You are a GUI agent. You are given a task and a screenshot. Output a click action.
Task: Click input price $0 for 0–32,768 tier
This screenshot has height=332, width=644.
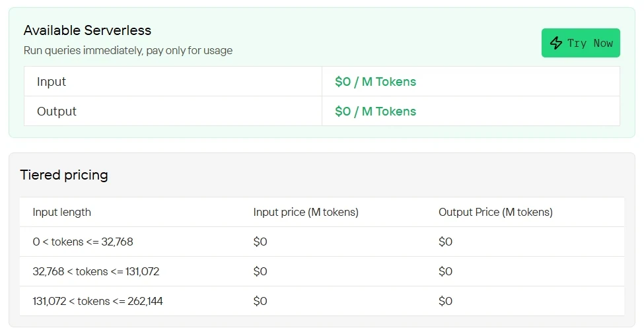pos(260,242)
